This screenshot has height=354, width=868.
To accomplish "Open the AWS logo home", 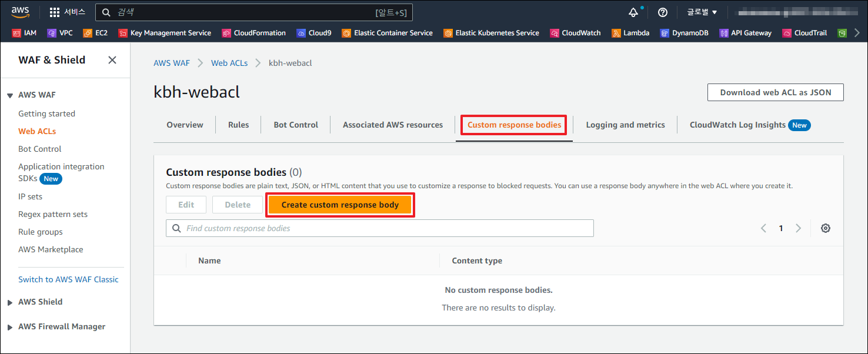I will click(x=19, y=12).
